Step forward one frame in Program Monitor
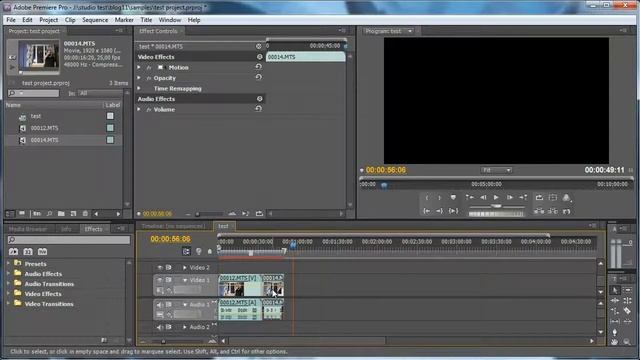 pos(510,198)
